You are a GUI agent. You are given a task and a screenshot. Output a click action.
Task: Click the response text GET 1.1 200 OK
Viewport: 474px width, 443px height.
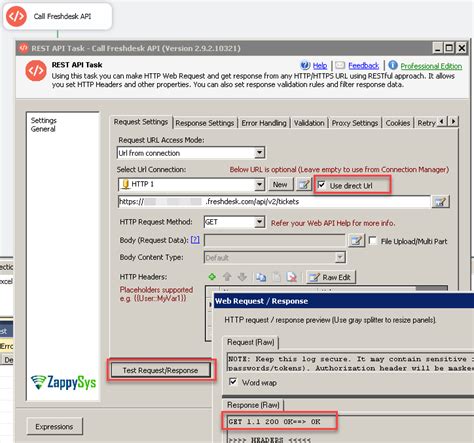click(x=274, y=422)
